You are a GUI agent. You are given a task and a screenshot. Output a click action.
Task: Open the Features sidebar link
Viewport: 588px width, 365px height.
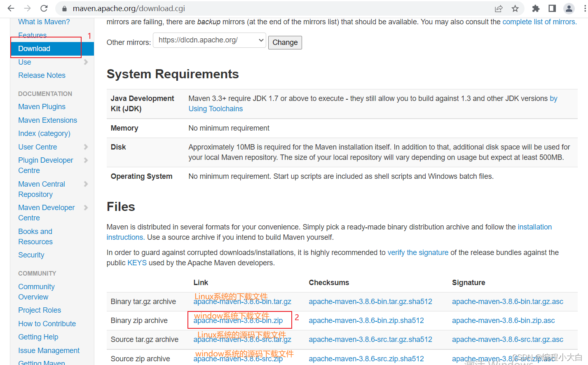32,35
